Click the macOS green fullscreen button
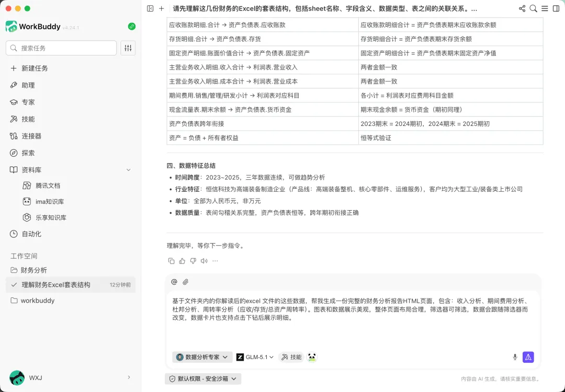Screen dimensions: 565x392 click(x=27, y=8)
